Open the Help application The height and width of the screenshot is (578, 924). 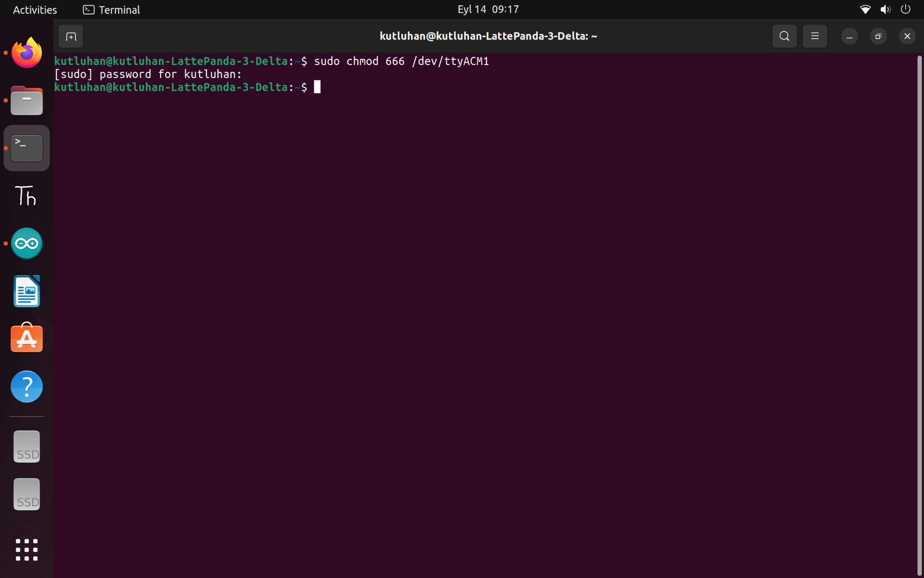26,386
